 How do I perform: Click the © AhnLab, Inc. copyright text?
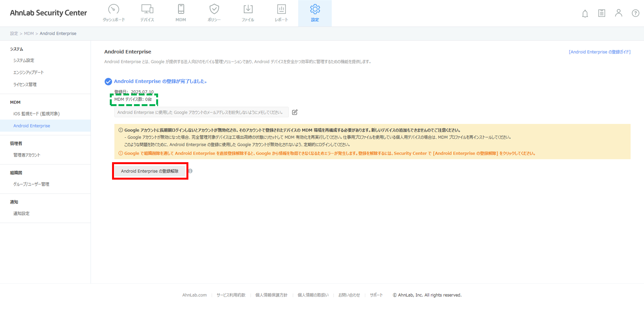[427, 295]
